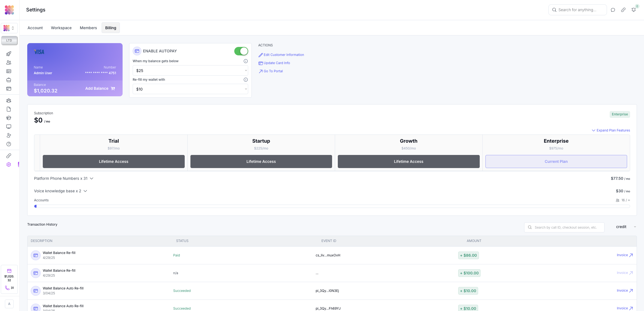Open the help question mark icon
The image size is (644, 311).
tap(9, 144)
